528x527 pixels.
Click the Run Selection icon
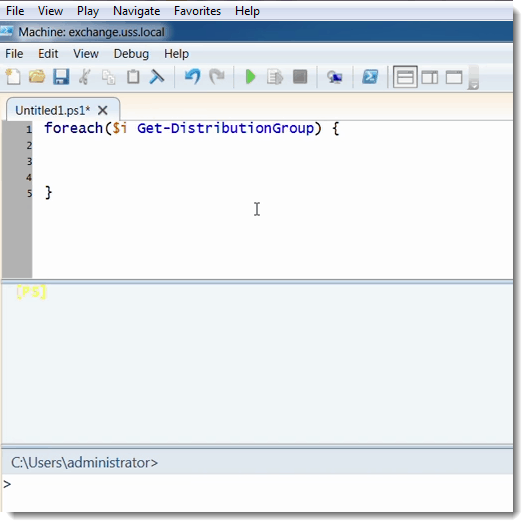tap(275, 77)
